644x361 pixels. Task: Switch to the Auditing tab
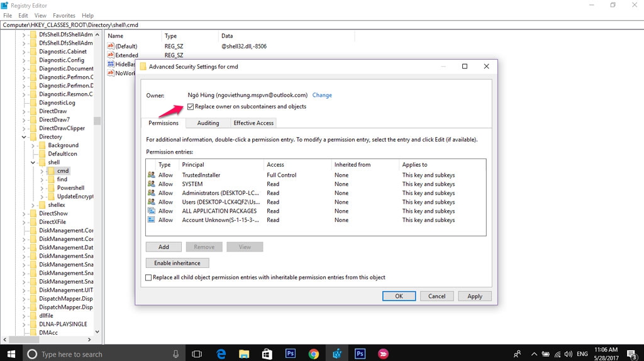[x=208, y=123]
